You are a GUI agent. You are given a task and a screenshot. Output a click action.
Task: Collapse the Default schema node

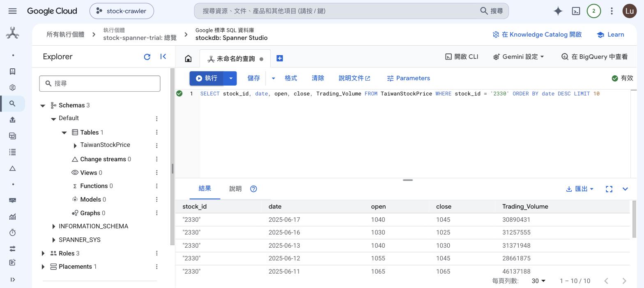53,119
